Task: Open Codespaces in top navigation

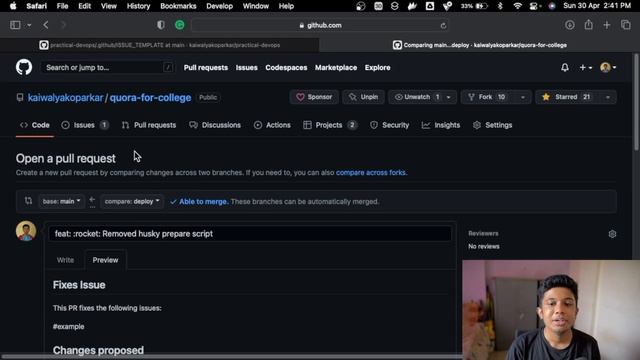Action: pos(286,67)
